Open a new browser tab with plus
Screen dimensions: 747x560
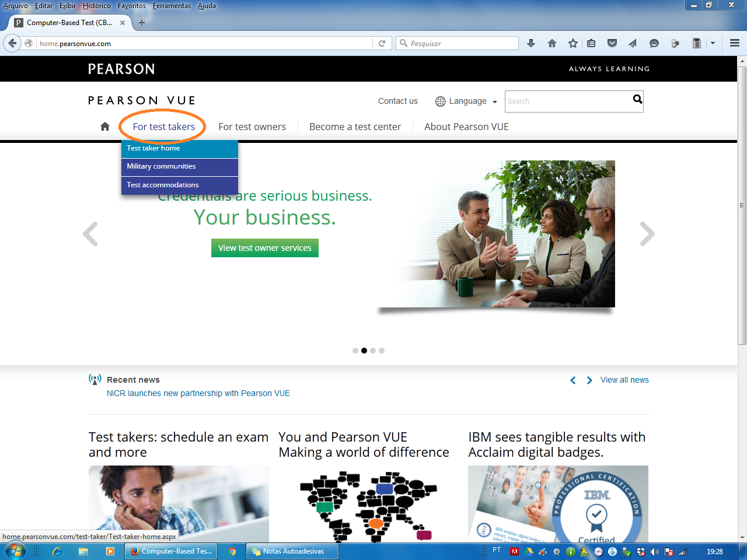141,23
